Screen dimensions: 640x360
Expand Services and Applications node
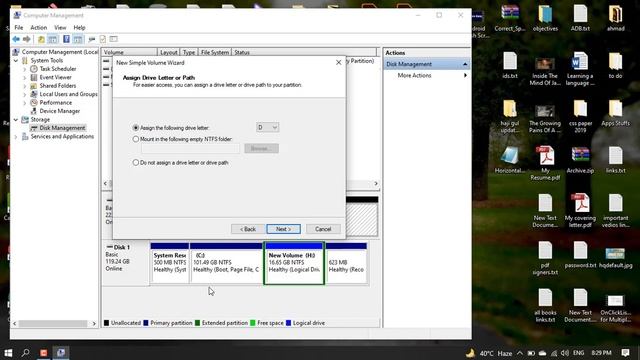pyautogui.click(x=16, y=136)
